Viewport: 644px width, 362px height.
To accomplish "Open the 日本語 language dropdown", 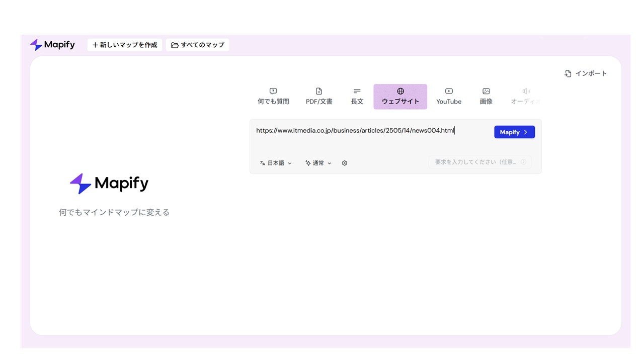I will 276,163.
